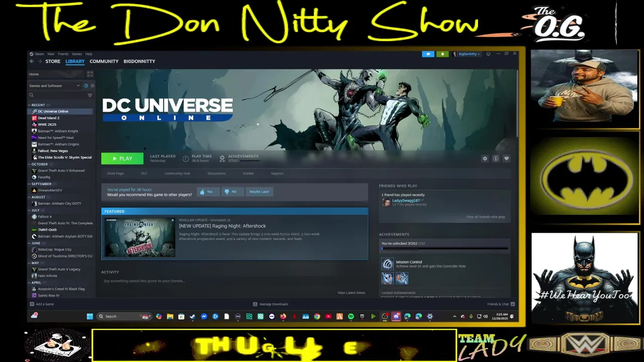This screenshot has width=644, height=362.
Task: Click in the activity status text box
Action: [x=234, y=281]
